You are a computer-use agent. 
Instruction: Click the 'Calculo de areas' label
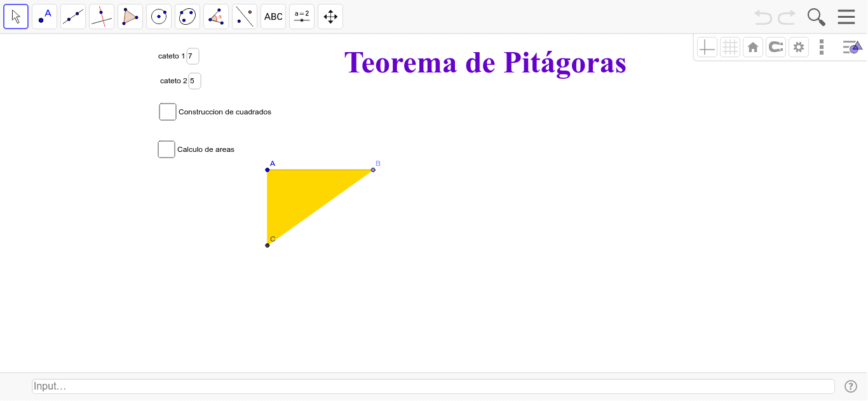click(206, 149)
